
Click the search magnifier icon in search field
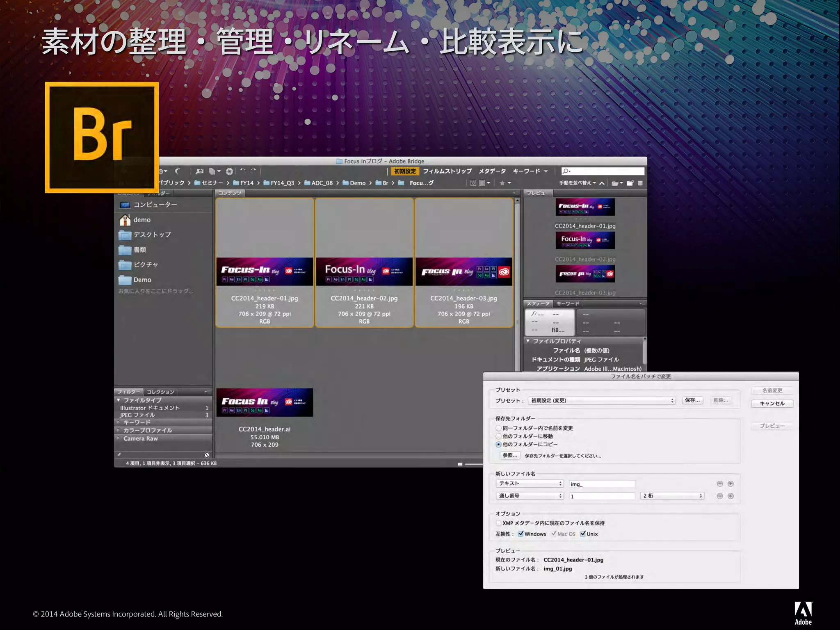566,171
